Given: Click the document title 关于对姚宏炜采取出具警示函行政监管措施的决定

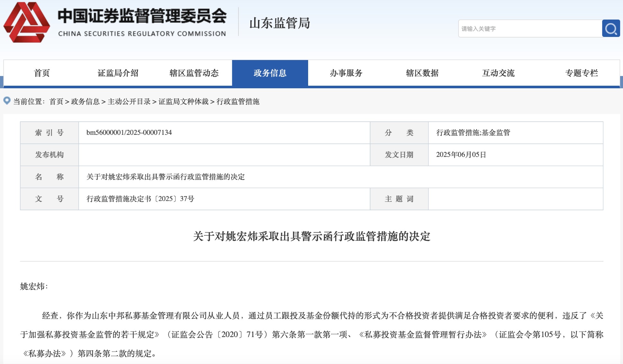Looking at the screenshot, I should click(x=311, y=237).
